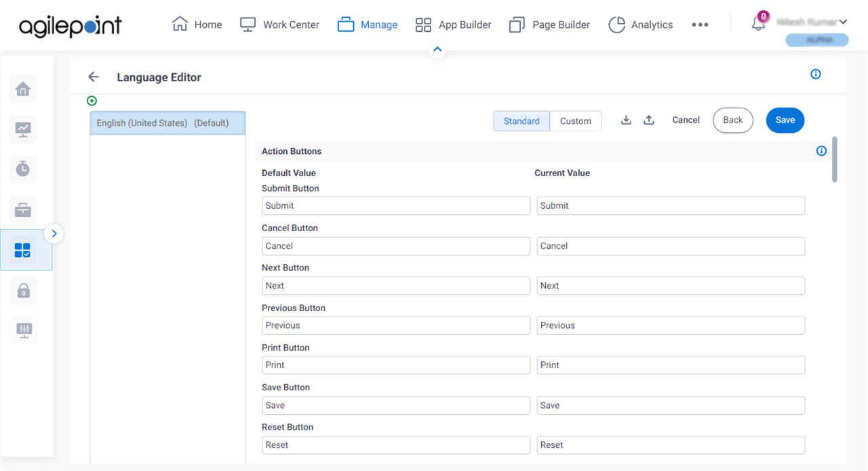Open Analytics section
This screenshot has width=868, height=471.
641,24
